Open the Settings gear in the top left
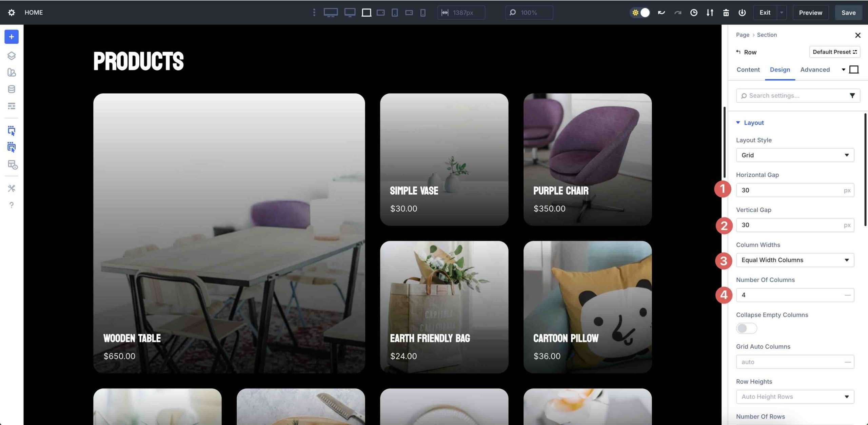Screen dimensions: 868x425 click(x=11, y=12)
